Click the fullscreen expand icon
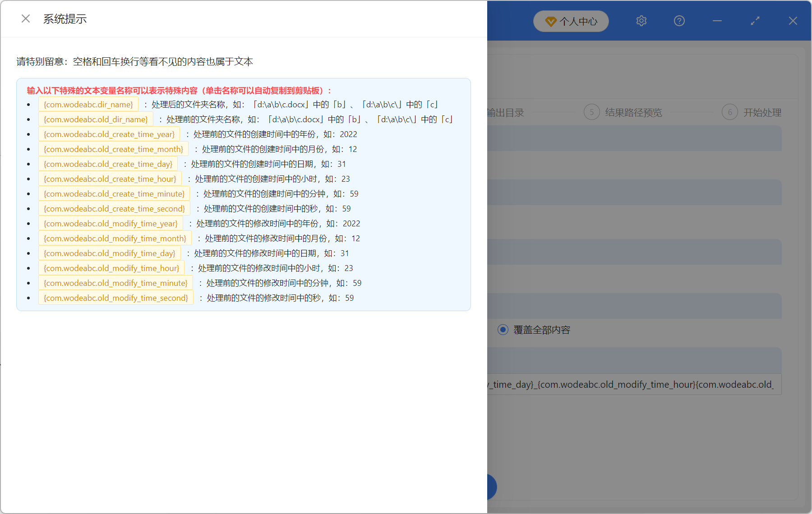Image resolution: width=812 pixels, height=514 pixels. tap(755, 21)
